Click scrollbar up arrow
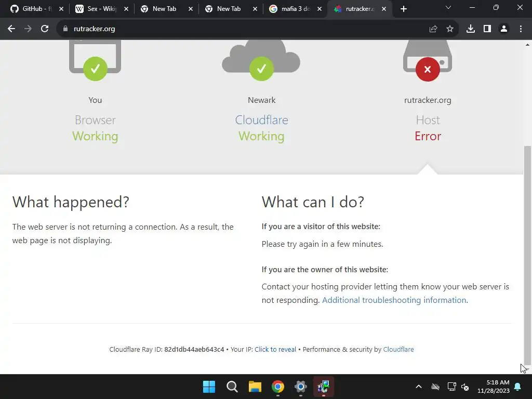This screenshot has height=399, width=532. [527, 45]
